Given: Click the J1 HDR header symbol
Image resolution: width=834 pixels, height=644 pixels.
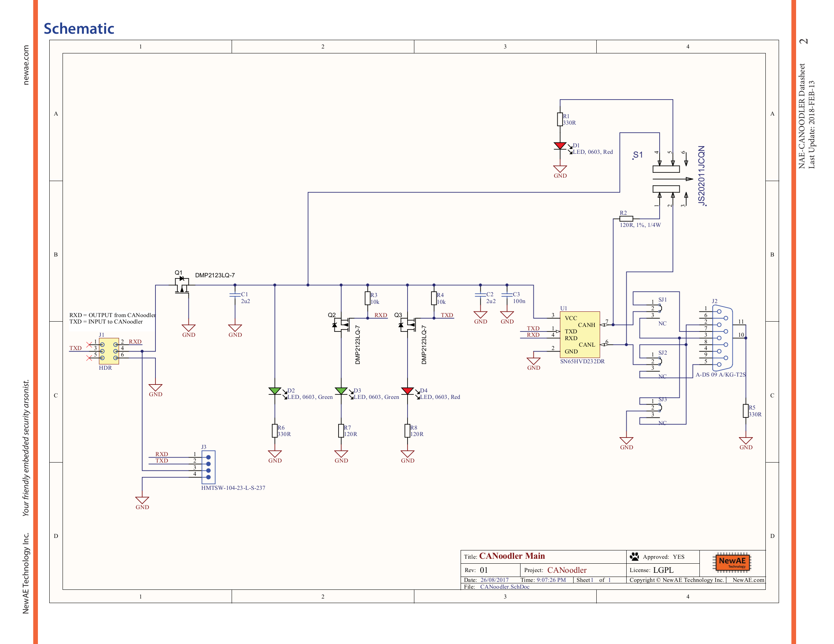Looking at the screenshot, I should [x=109, y=351].
